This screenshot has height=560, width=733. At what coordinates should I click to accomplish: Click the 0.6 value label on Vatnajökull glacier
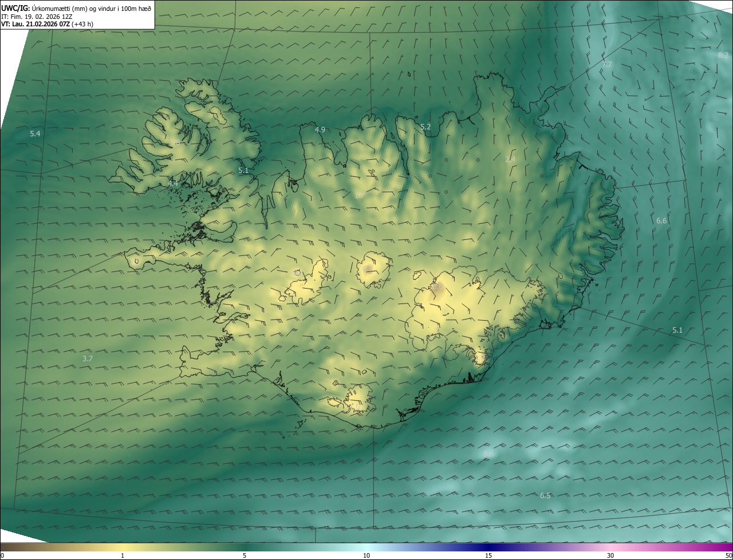pos(438,287)
